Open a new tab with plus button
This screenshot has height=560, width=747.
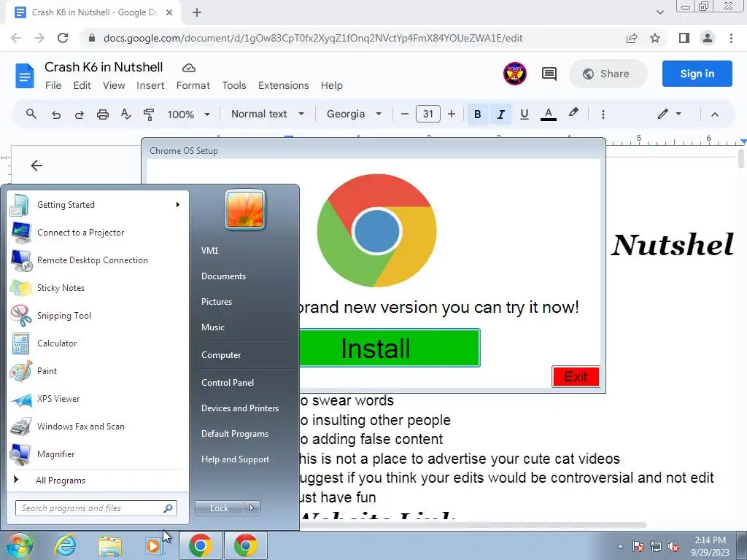tap(197, 12)
